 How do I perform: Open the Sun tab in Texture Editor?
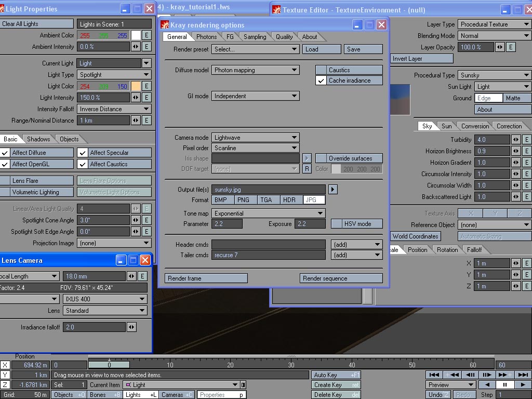[x=446, y=126]
